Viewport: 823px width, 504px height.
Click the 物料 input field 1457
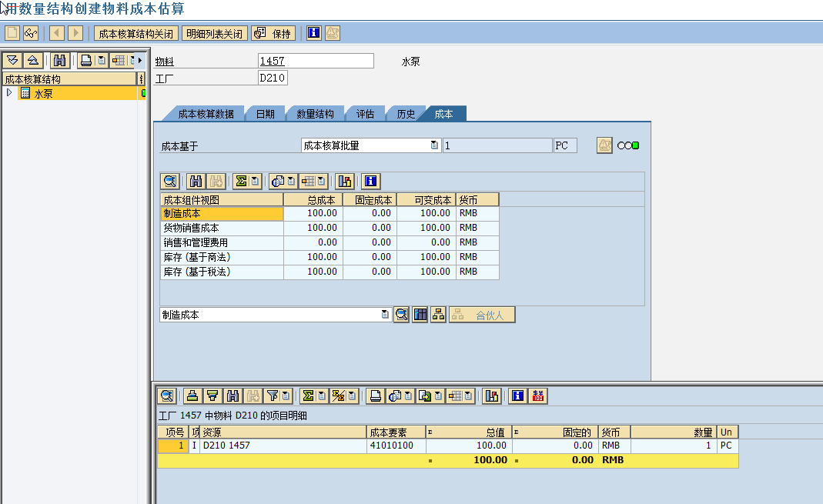coord(316,61)
